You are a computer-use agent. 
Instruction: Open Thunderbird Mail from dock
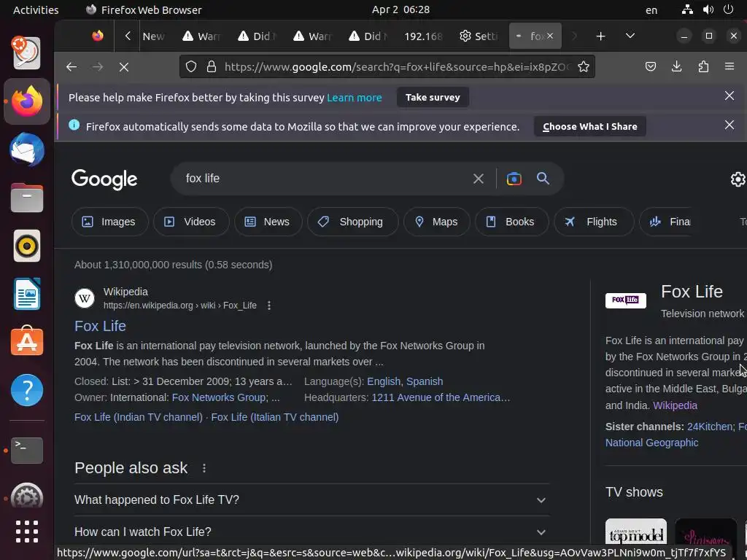(27, 149)
